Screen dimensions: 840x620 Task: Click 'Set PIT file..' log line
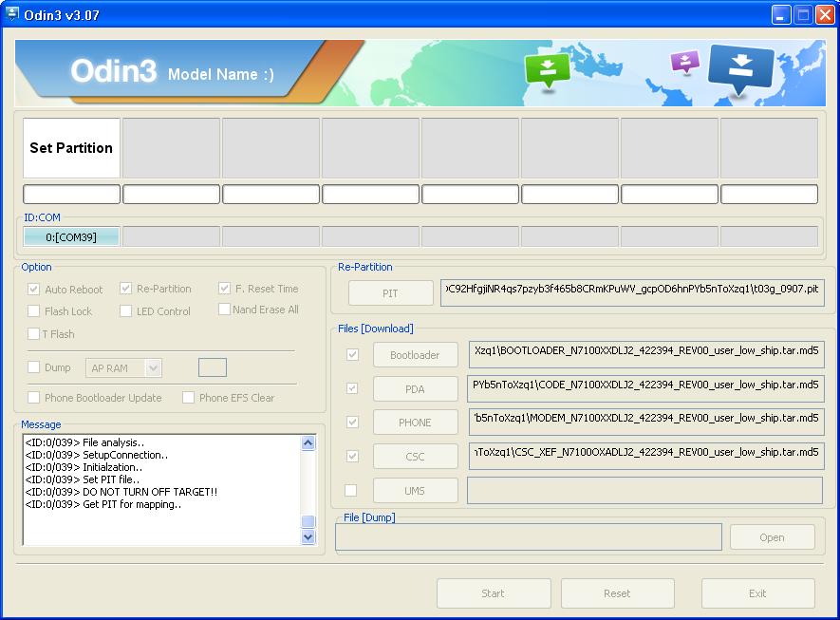coord(82,479)
